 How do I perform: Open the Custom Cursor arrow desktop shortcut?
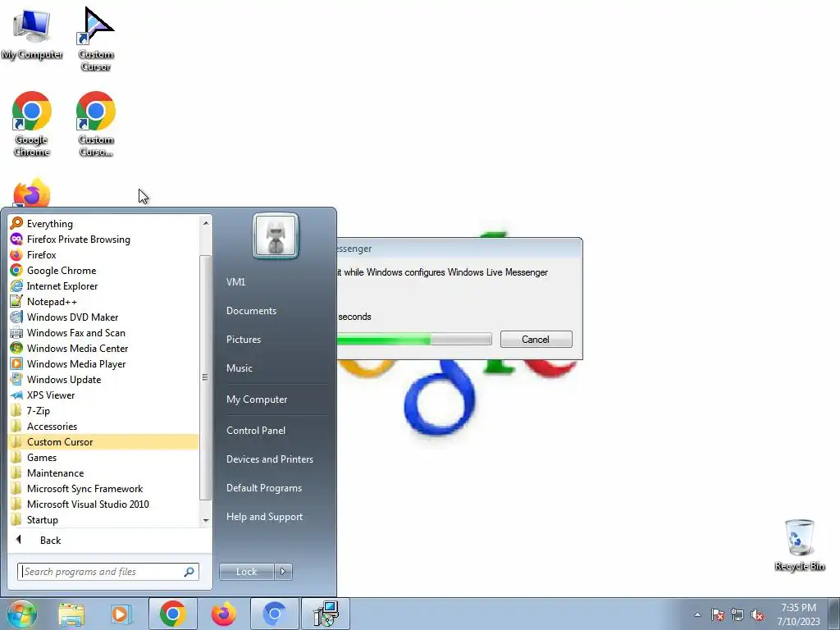tap(96, 39)
